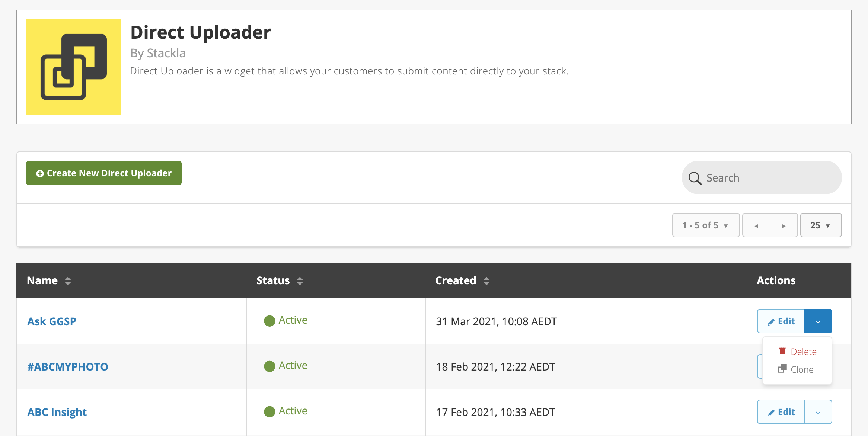Open the 25 per page dropdown

(x=820, y=225)
